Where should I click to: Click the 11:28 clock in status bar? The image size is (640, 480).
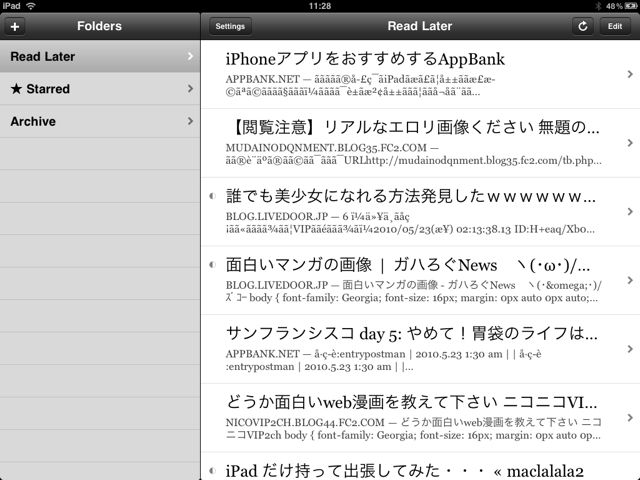coord(320,6)
